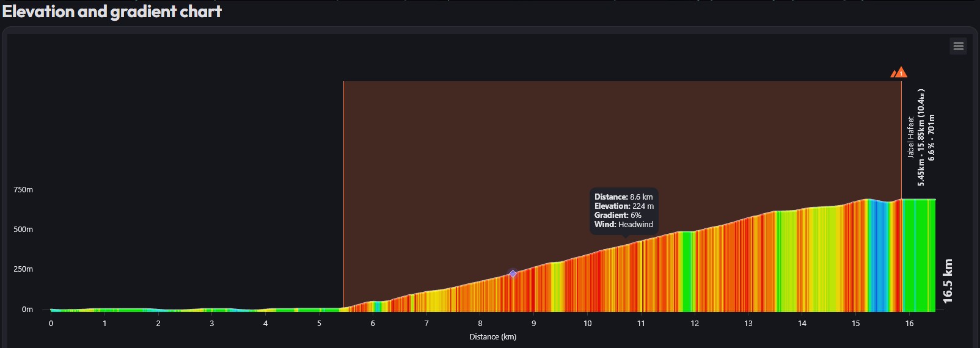Click the tooltip 'Elevation: 224 m' line

click(x=624, y=206)
